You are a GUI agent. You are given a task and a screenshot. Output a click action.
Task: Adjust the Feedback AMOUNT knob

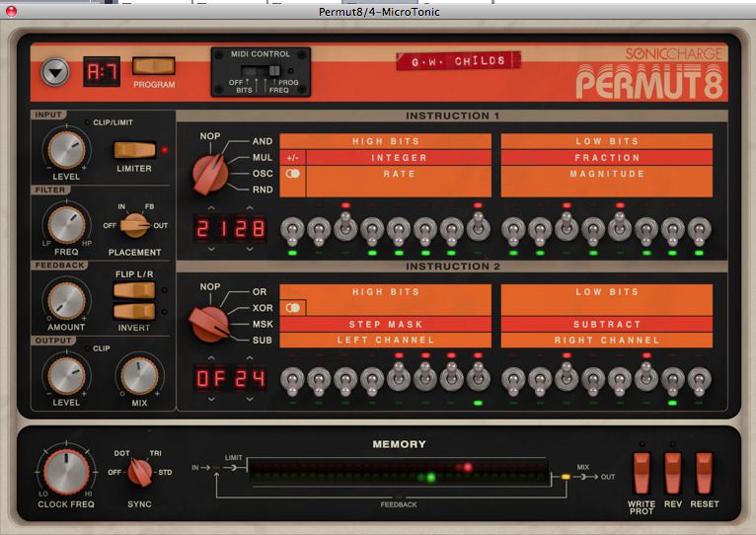point(66,300)
